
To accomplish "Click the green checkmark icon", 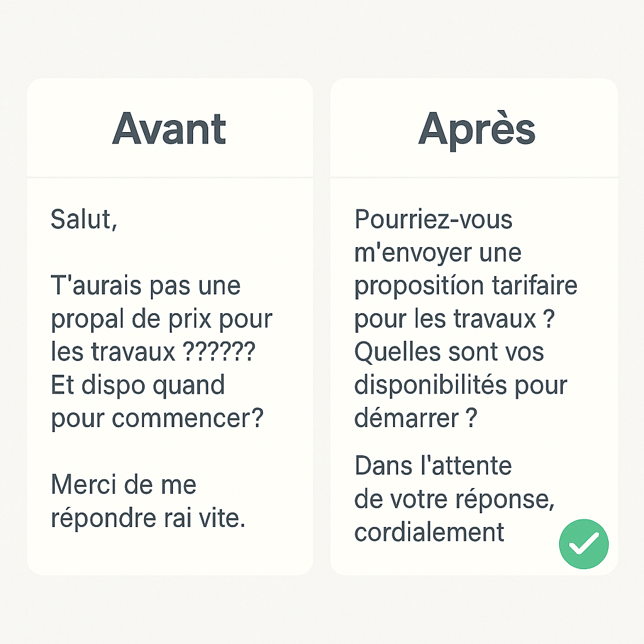I will tap(584, 544).
